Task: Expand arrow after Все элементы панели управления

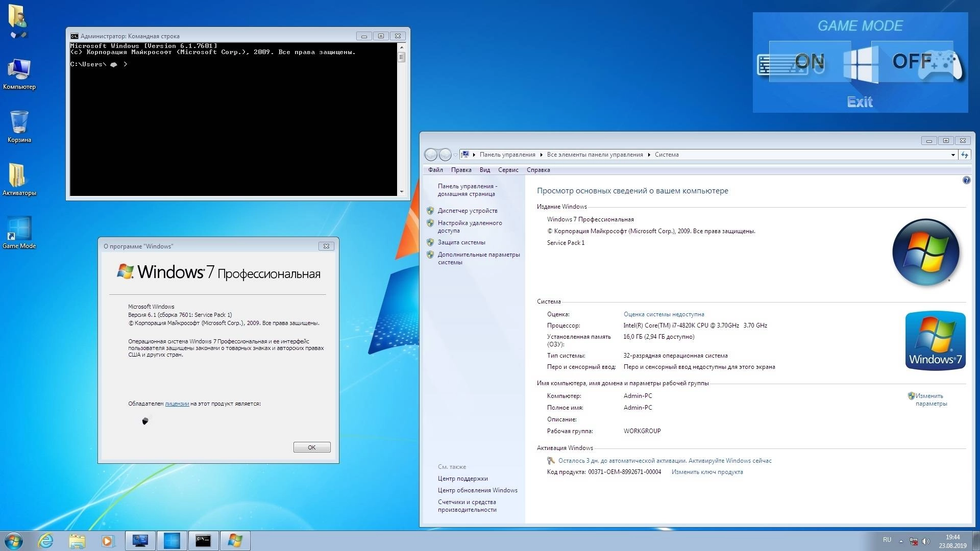Action: pos(649,155)
